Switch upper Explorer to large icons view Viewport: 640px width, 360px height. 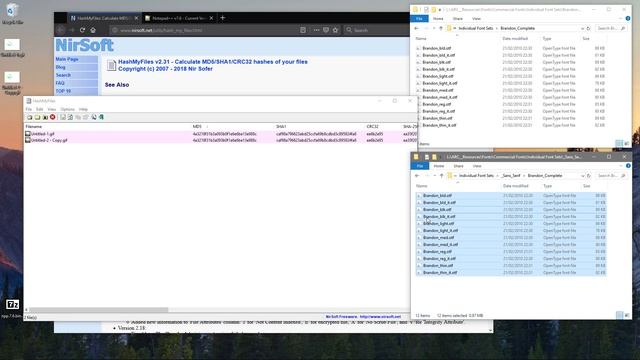(x=627, y=143)
